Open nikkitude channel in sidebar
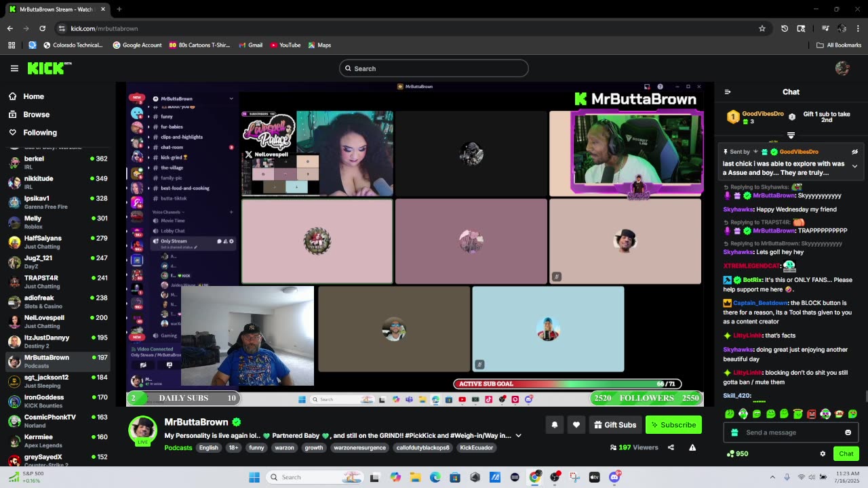 point(58,182)
